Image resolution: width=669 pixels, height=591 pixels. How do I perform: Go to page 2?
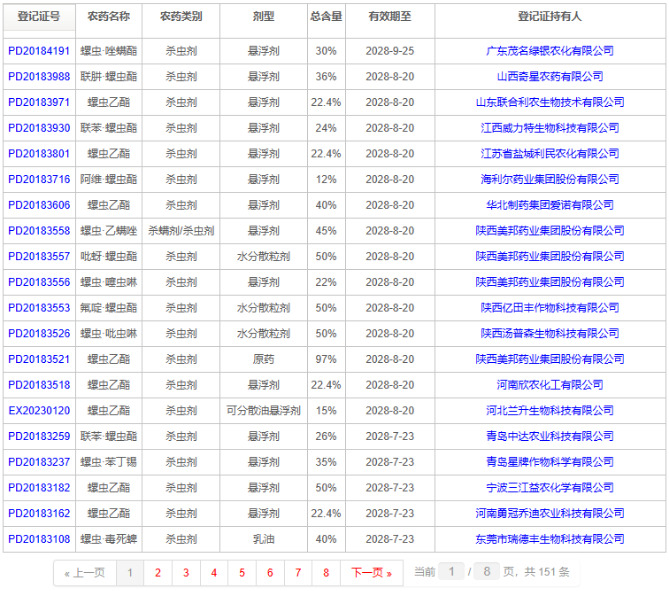tap(158, 573)
